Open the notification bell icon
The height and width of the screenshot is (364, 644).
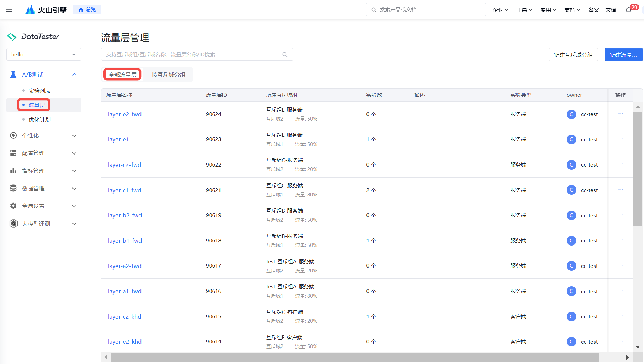click(x=629, y=10)
